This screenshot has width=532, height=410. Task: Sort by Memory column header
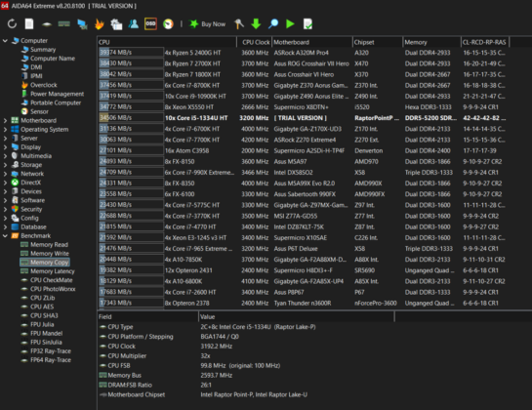tap(431, 42)
